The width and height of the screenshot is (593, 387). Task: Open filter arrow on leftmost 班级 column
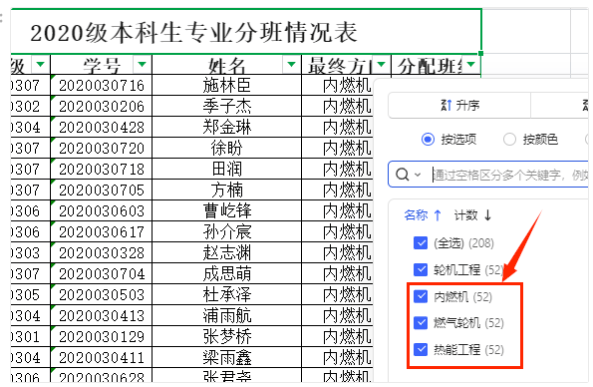(x=40, y=64)
